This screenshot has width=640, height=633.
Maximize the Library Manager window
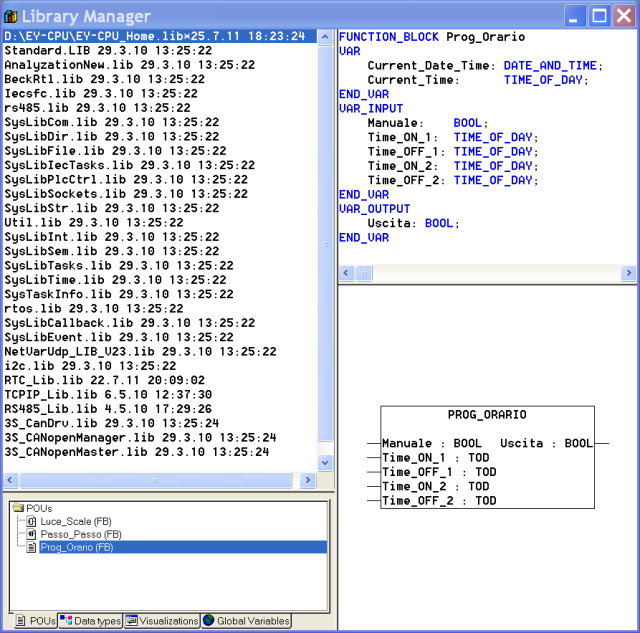[598, 15]
